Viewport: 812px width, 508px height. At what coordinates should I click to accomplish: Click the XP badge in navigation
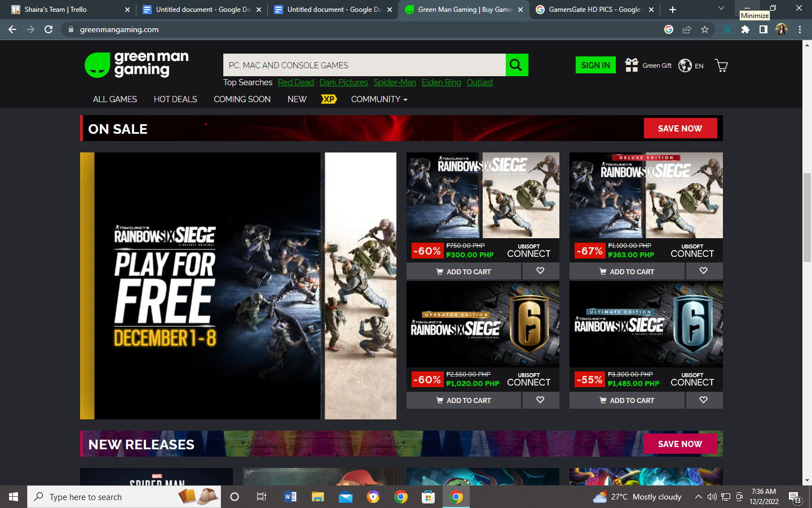pos(329,99)
